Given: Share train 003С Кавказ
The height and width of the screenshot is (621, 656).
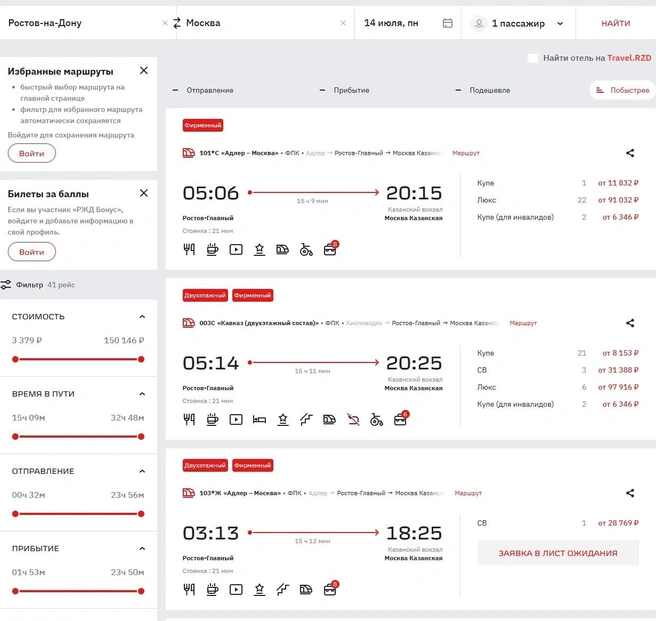Looking at the screenshot, I should pos(630,323).
